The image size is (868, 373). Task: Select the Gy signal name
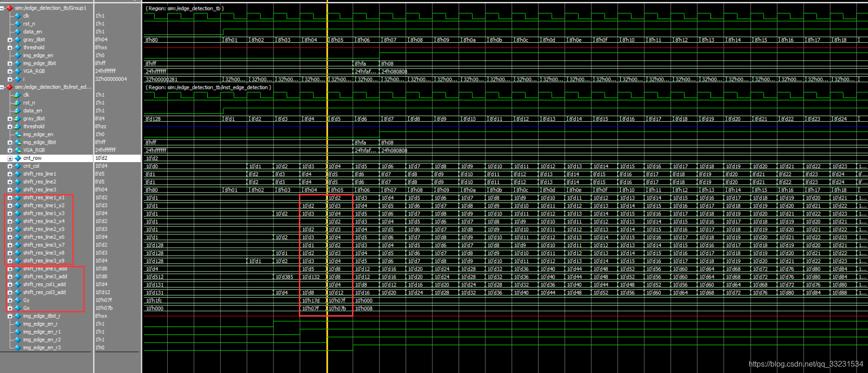[26, 300]
